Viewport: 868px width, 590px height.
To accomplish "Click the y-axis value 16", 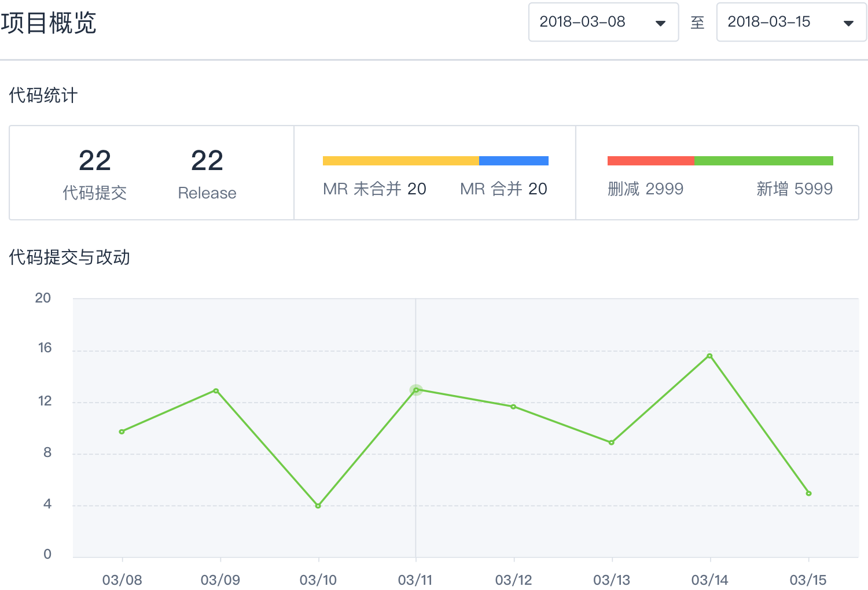I will click(45, 348).
